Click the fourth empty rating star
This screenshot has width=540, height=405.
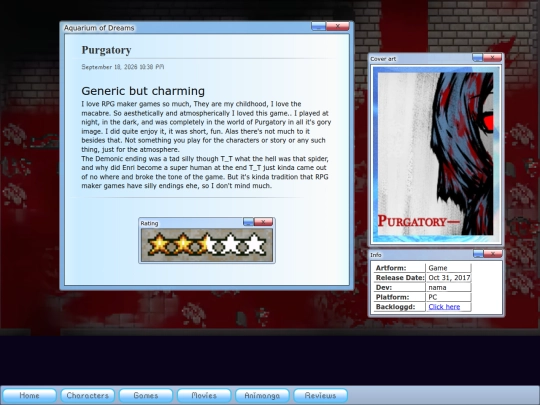click(231, 244)
